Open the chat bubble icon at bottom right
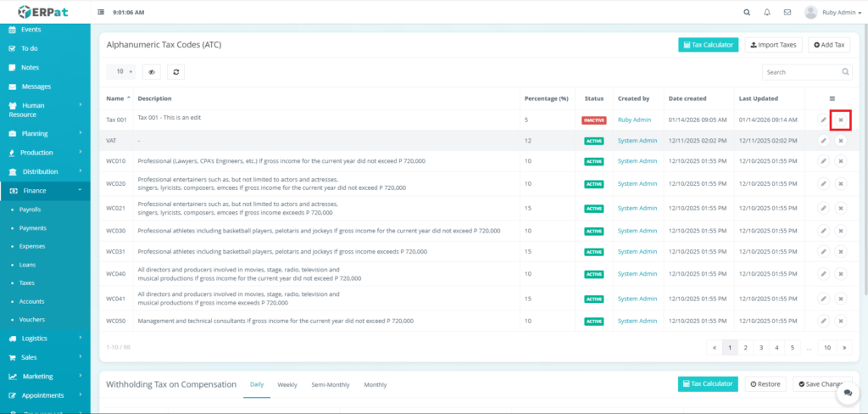The image size is (868, 414). pos(846,394)
